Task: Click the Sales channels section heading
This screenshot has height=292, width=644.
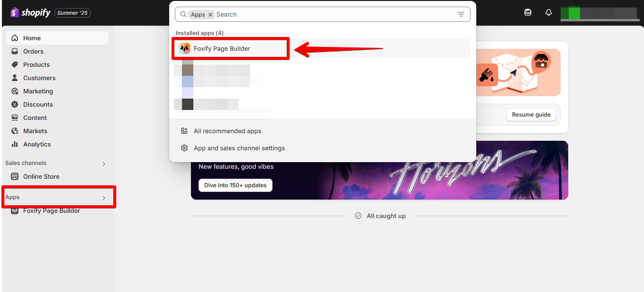Action: (26, 163)
